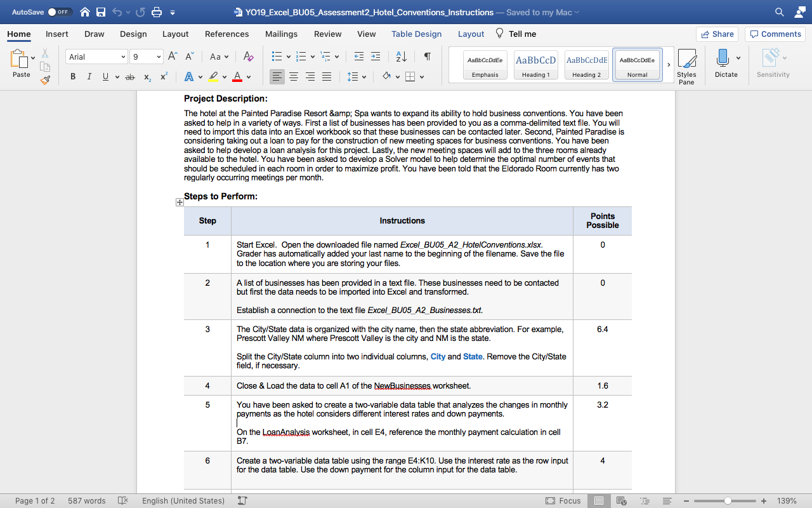This screenshot has width=812, height=508.
Task: Click the Sort A-Z icon
Action: tap(402, 57)
